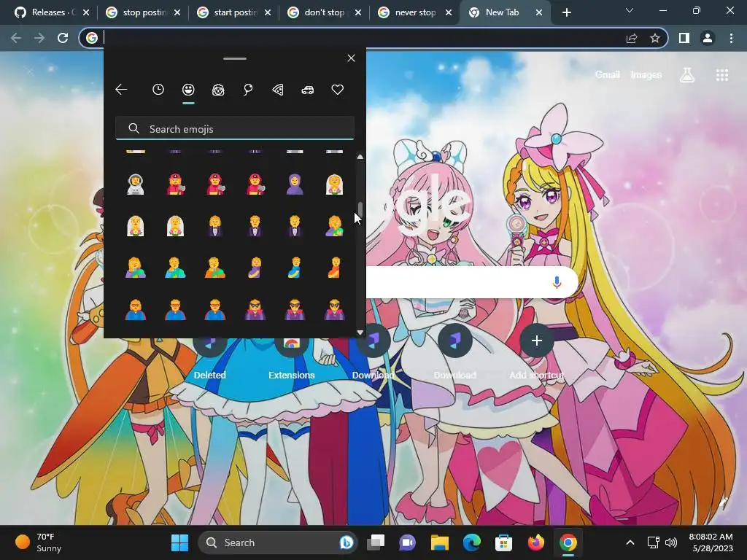Insert the pregnant person in blue emoji

(295, 268)
